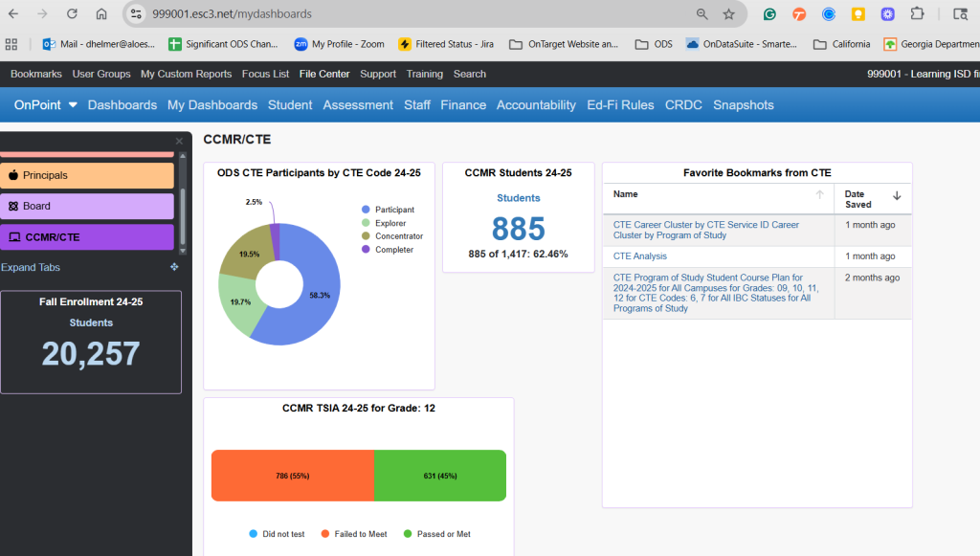Click the apple icon on Principals tab

pyautogui.click(x=13, y=175)
